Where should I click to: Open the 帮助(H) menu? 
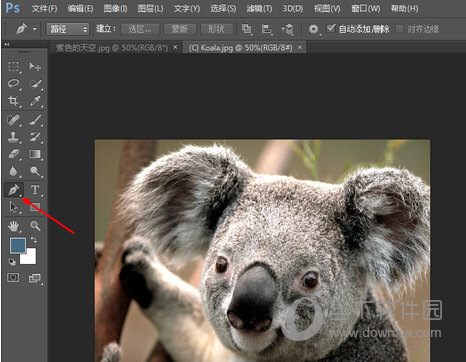[x=404, y=8]
